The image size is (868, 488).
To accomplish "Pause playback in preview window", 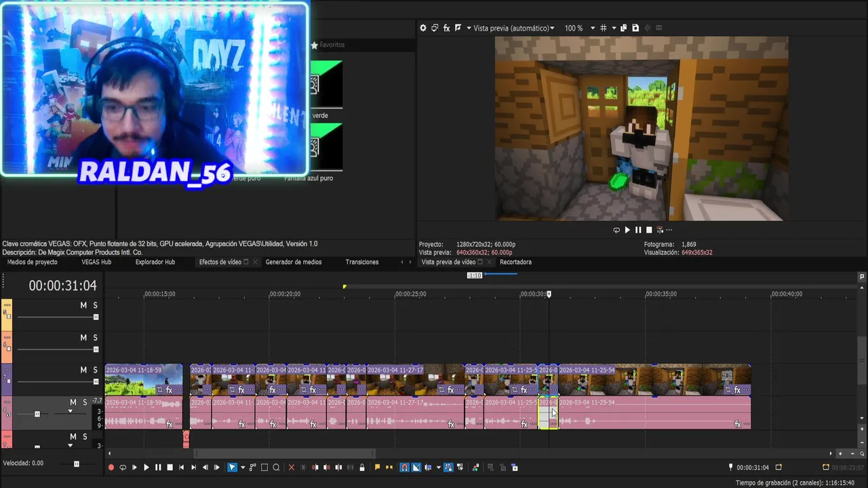I will point(638,230).
